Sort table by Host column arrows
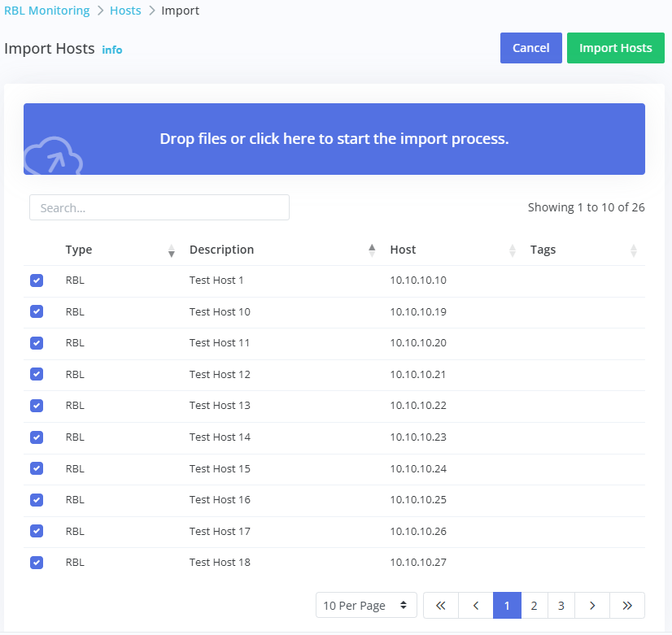Viewport: 672px width, 635px height. coord(512,250)
